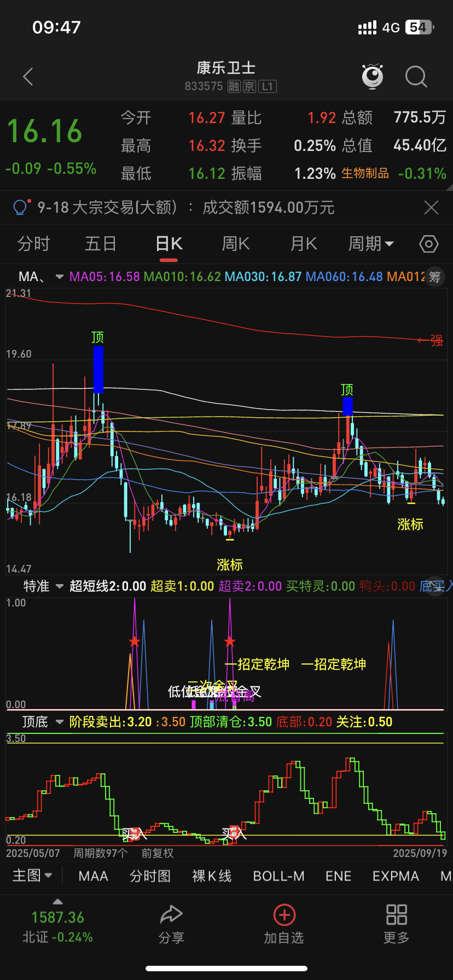Expand the 特准 indicator dropdown
Image resolution: width=453 pixels, height=980 pixels.
(59, 586)
